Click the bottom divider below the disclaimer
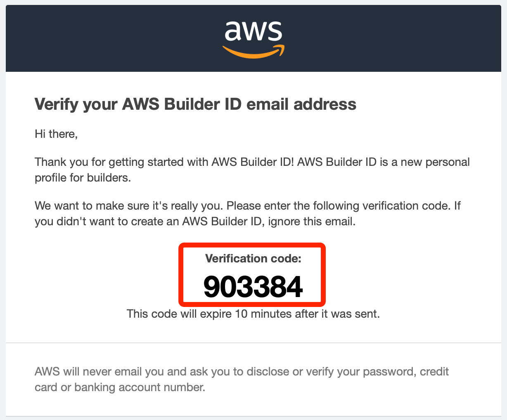The height and width of the screenshot is (420, 507). [253, 416]
